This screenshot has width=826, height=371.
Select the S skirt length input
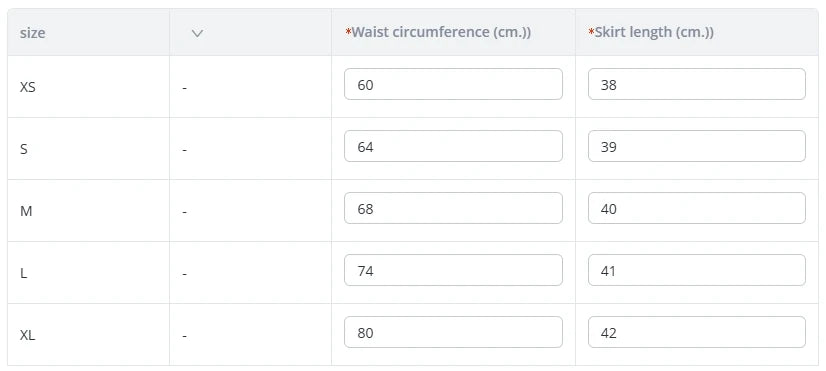[696, 146]
